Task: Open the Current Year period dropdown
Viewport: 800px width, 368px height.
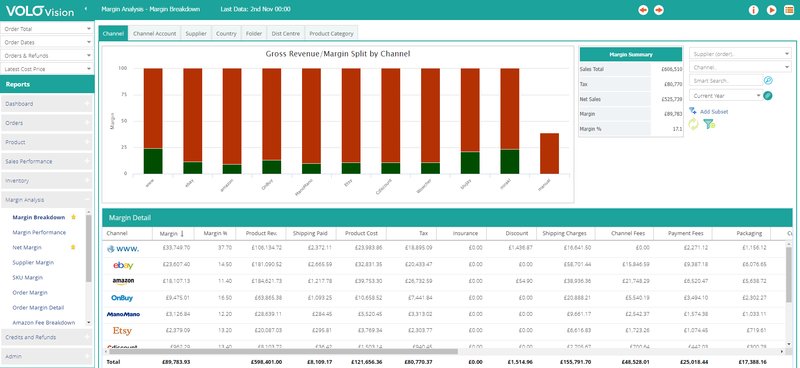Action: [x=726, y=95]
